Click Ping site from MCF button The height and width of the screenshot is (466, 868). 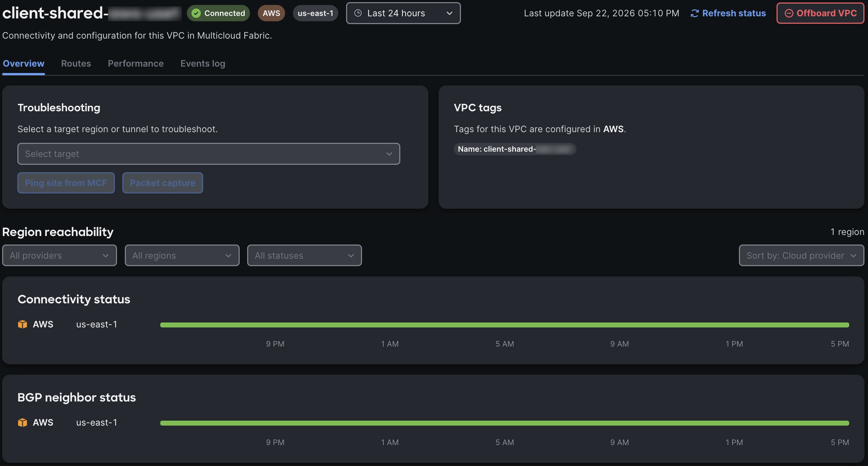(x=66, y=183)
